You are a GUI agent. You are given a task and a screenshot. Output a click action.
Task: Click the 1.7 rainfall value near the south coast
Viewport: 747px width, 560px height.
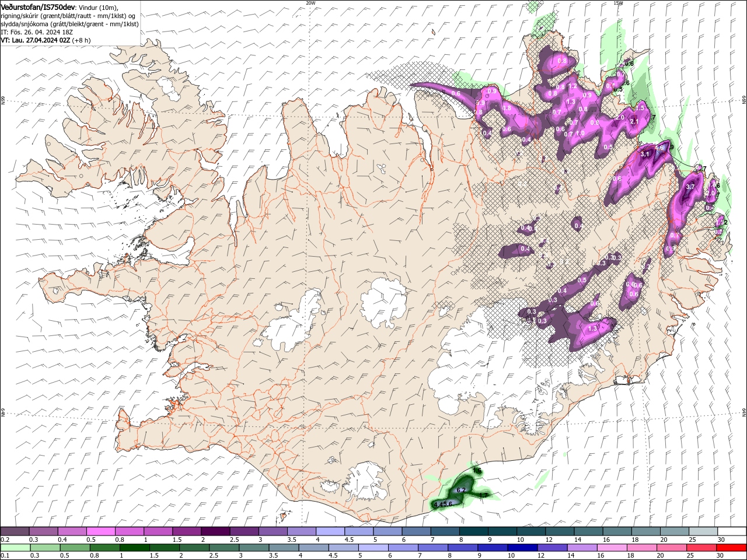(x=483, y=495)
